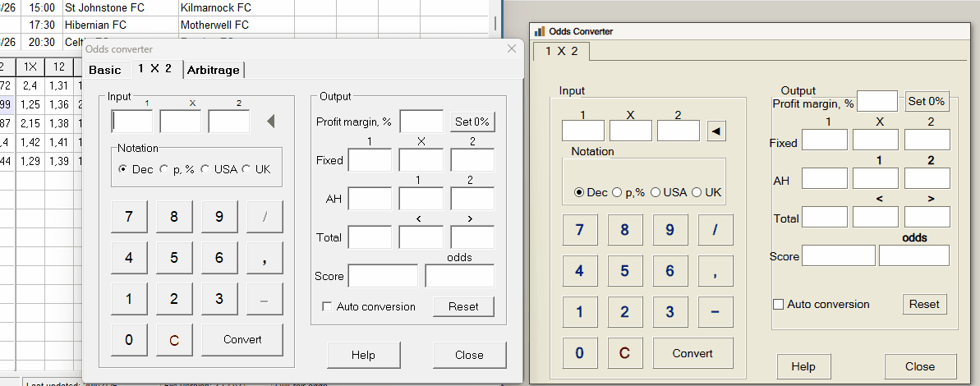Viewport: 980px width, 386px height.
Task: Click Set 0% in the right Odds Converter
Action: [926, 101]
